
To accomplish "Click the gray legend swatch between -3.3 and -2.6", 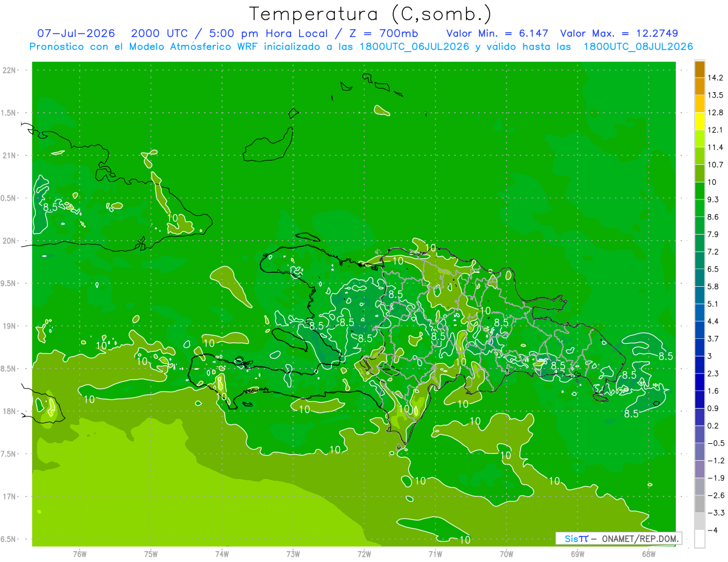I will tap(699, 504).
